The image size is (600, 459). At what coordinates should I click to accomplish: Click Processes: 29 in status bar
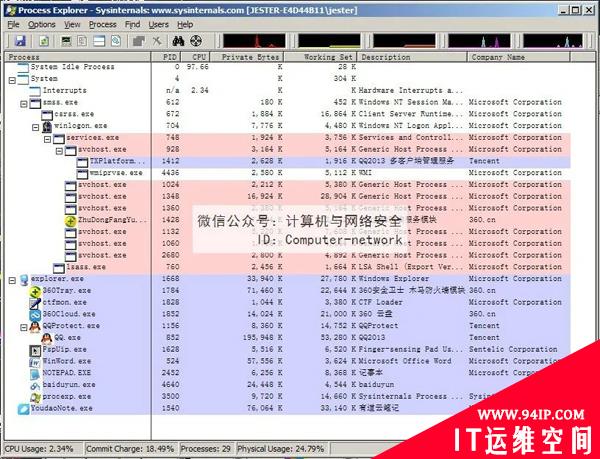(x=205, y=449)
